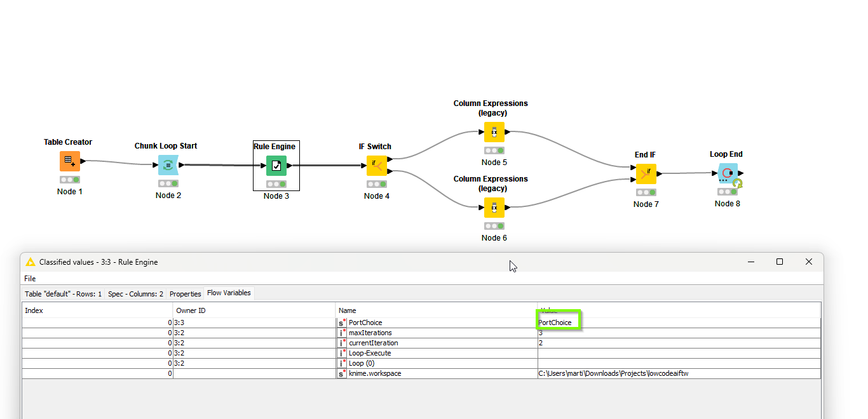Select the Loop End node icon
The width and height of the screenshot is (868, 419).
(728, 173)
